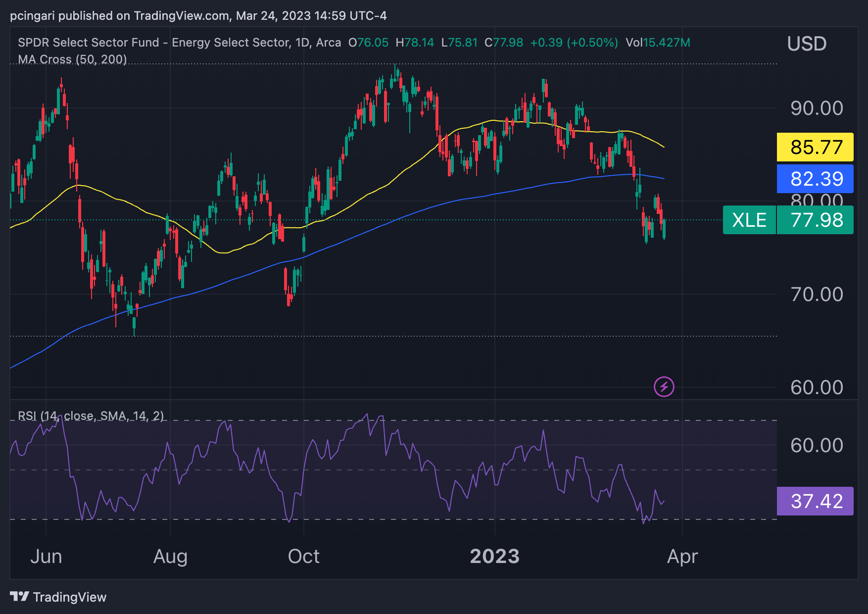
Task: Click the Vol 15.427M volume reading
Action: pyautogui.click(x=658, y=43)
